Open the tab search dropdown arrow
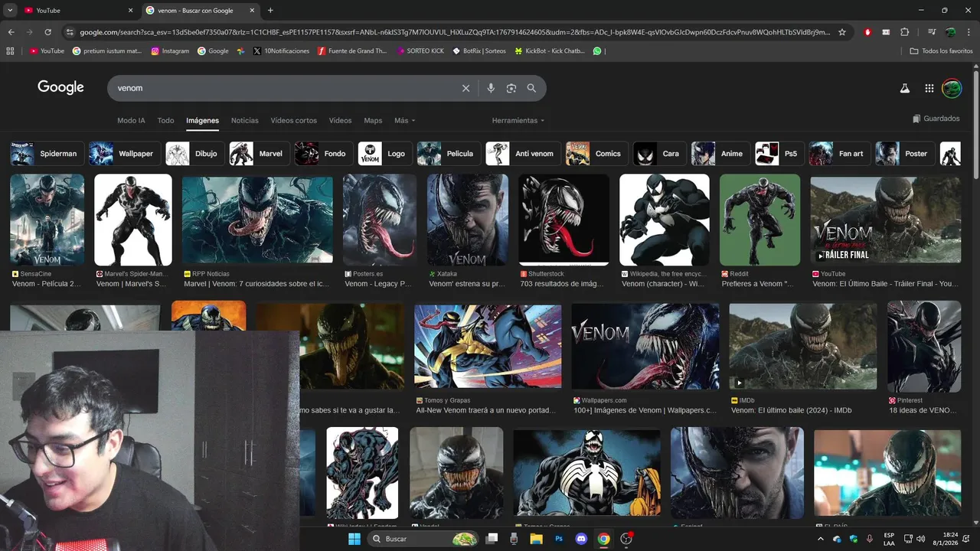The width and height of the screenshot is (980, 551). click(x=9, y=10)
